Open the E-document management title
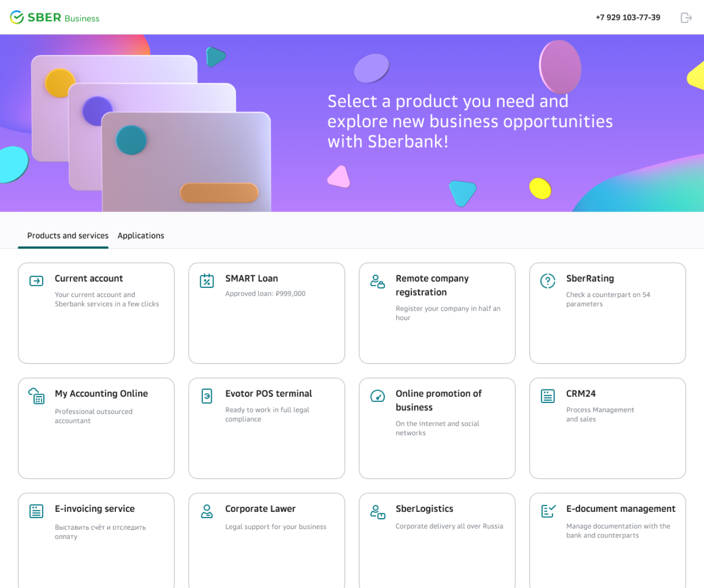 [621, 509]
